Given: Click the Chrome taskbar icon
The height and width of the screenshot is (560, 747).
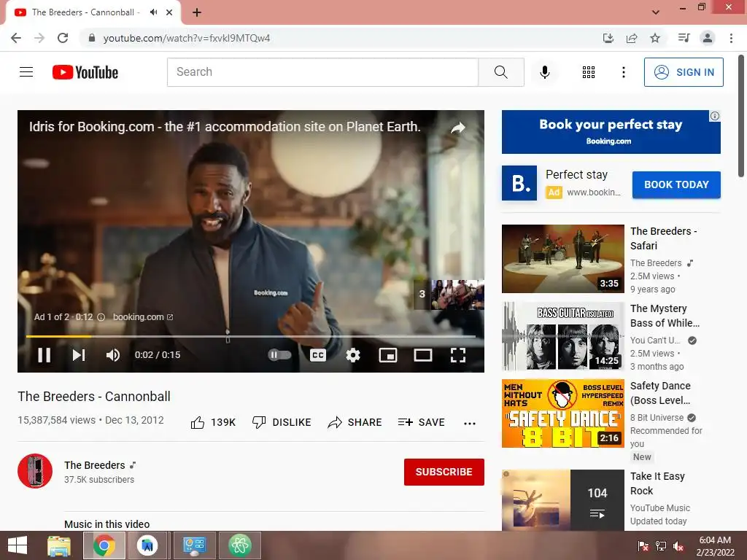Looking at the screenshot, I should [x=104, y=545].
